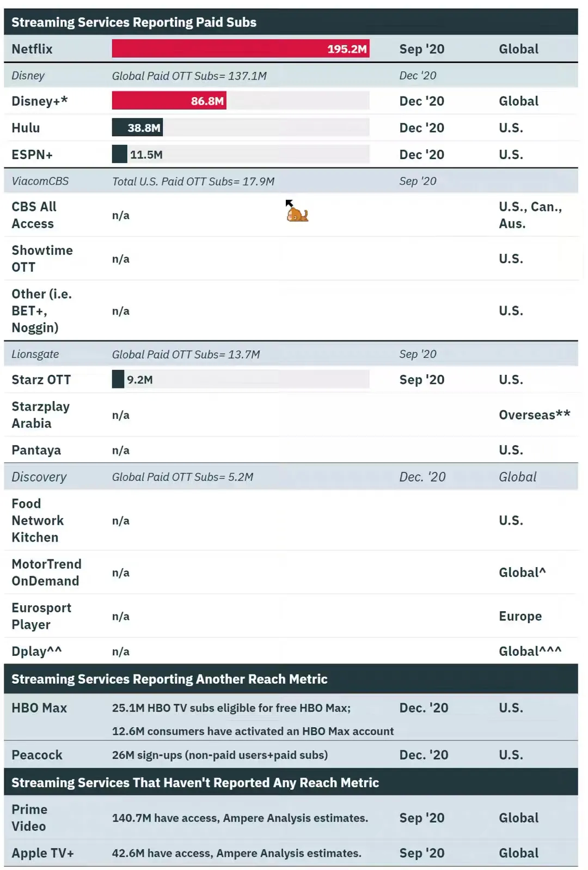588x870 pixels.
Task: Select the Apple TV+ row label
Action: coord(42,853)
